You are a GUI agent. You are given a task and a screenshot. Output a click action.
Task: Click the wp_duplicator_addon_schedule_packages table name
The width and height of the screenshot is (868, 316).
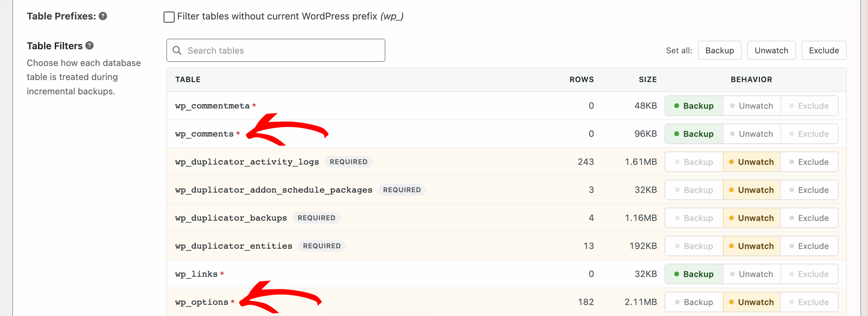[274, 190]
